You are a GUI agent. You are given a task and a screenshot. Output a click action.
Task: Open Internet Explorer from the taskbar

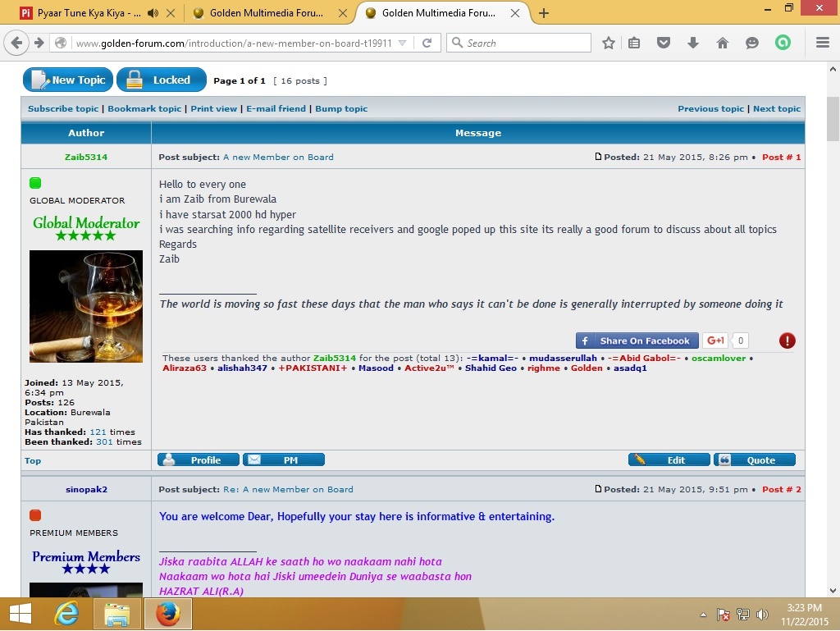(66, 614)
